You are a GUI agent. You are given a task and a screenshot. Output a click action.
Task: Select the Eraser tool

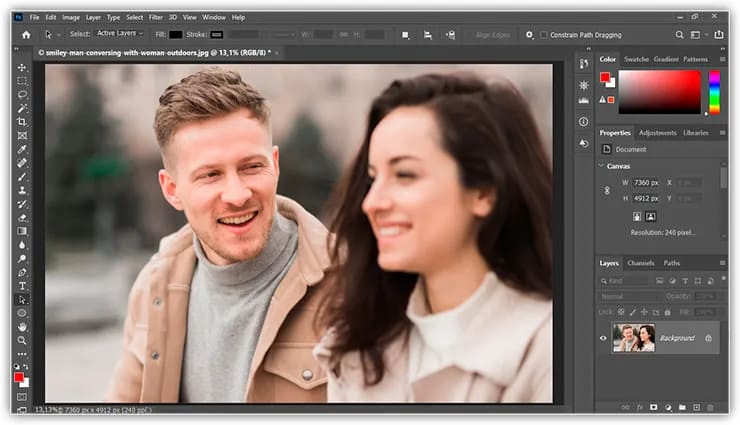coord(22,218)
